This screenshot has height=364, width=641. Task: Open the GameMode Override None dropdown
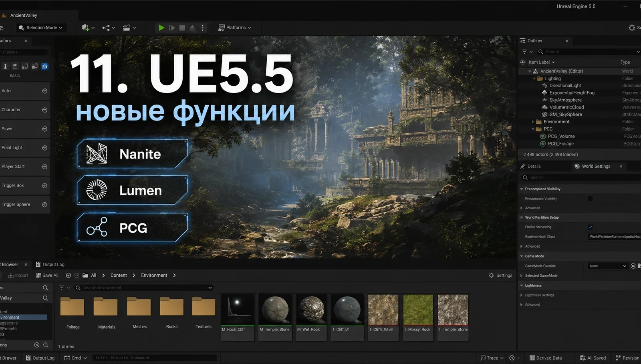click(608, 266)
